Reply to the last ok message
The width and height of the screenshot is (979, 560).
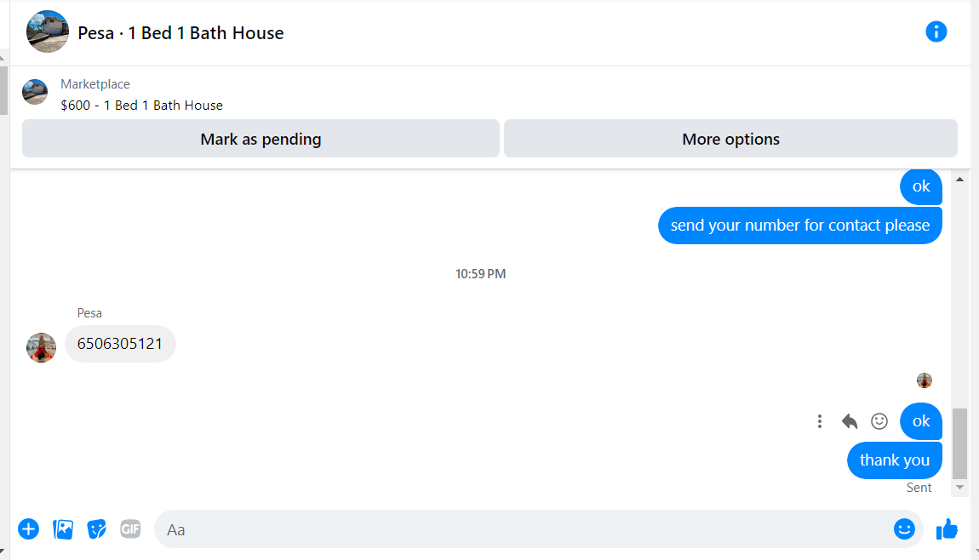849,421
